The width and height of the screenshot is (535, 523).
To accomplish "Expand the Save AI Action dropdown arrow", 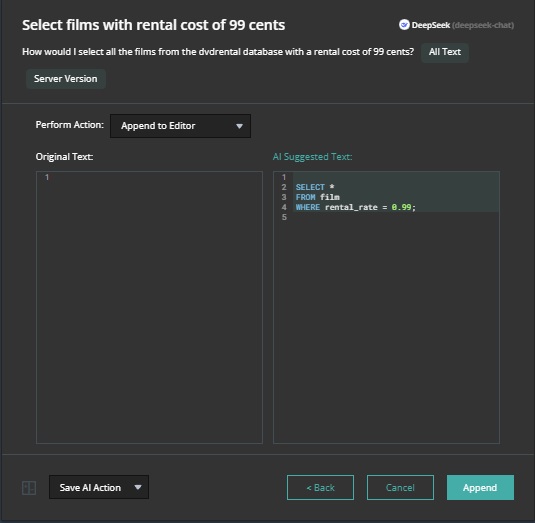I will point(138,487).
